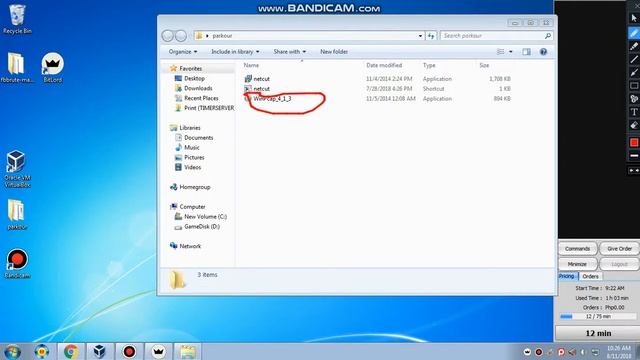Image resolution: width=640 pixels, height=360 pixels.
Task: Open the parkour folder on desktop
Action: coord(17,215)
